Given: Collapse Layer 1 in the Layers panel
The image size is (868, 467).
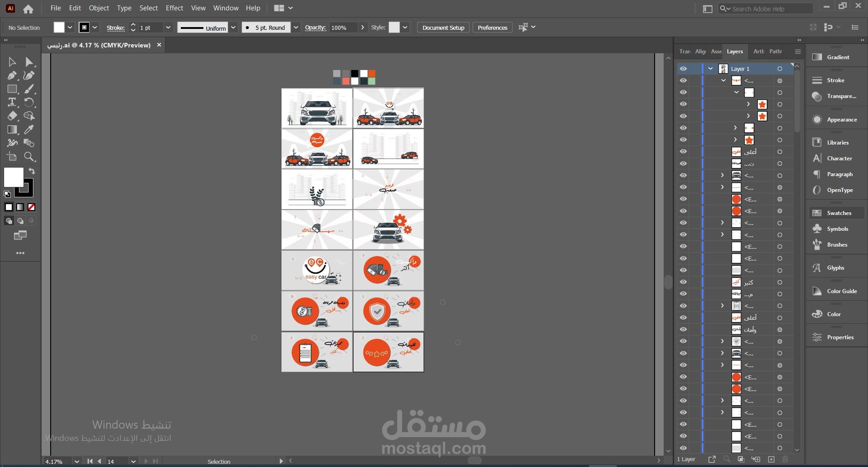Looking at the screenshot, I should pos(711,69).
